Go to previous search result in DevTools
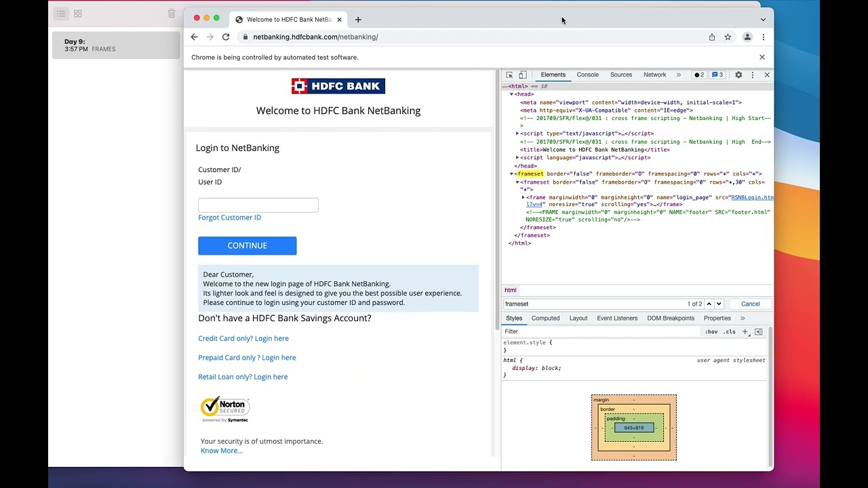This screenshot has height=488, width=868. tap(709, 304)
